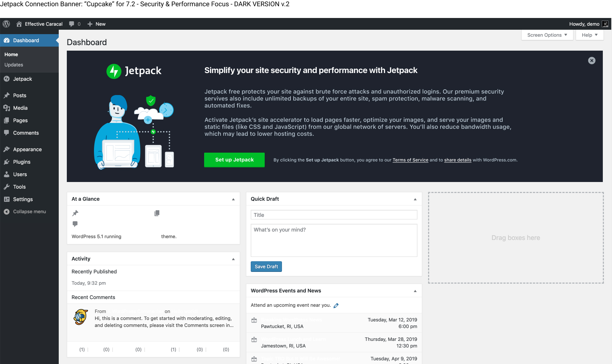
Task: Click the Drag boxes here drop zone
Action: (x=516, y=238)
